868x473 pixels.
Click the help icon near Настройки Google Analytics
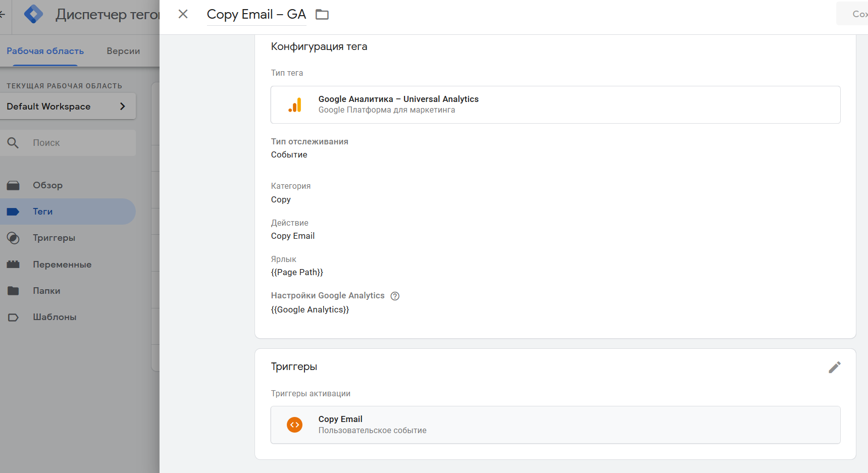pos(395,296)
